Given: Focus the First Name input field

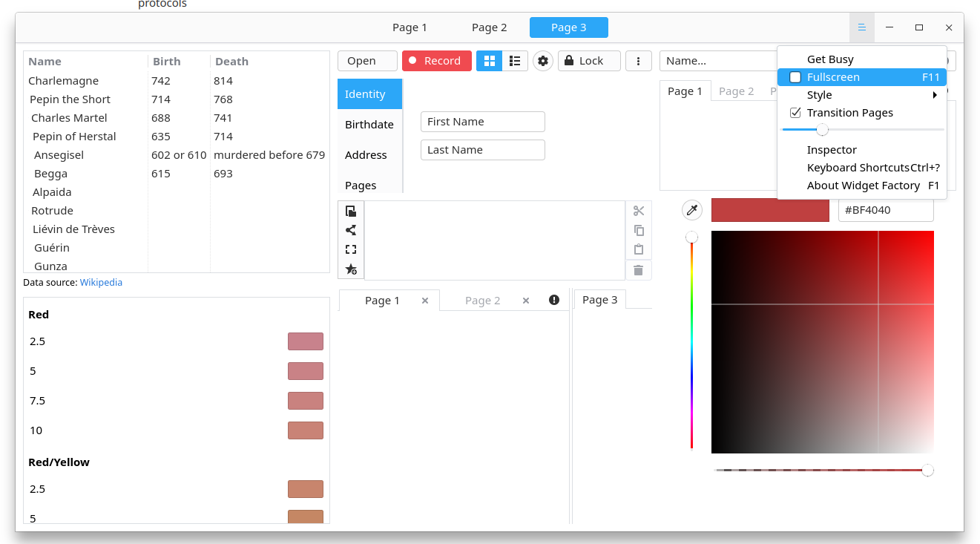Looking at the screenshot, I should tap(483, 122).
